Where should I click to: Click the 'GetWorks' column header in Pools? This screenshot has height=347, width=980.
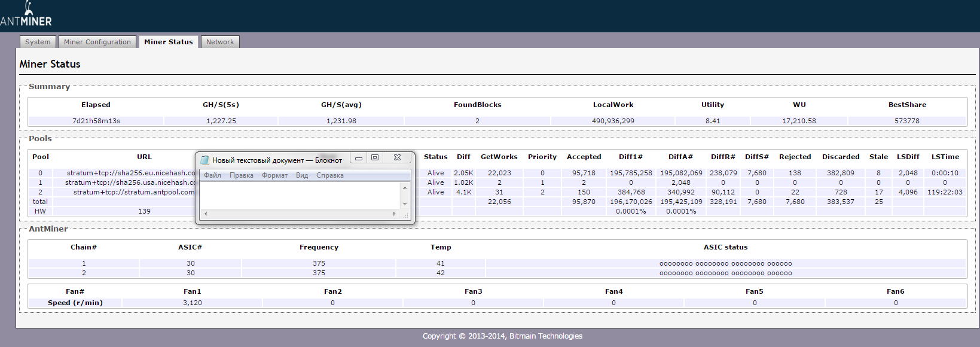tap(499, 157)
